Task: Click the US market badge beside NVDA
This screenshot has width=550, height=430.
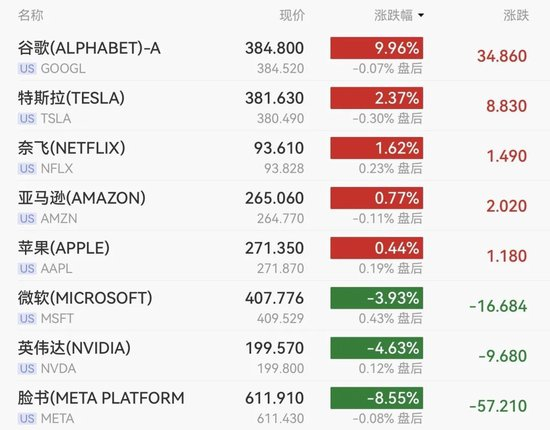Action: [x=27, y=369]
